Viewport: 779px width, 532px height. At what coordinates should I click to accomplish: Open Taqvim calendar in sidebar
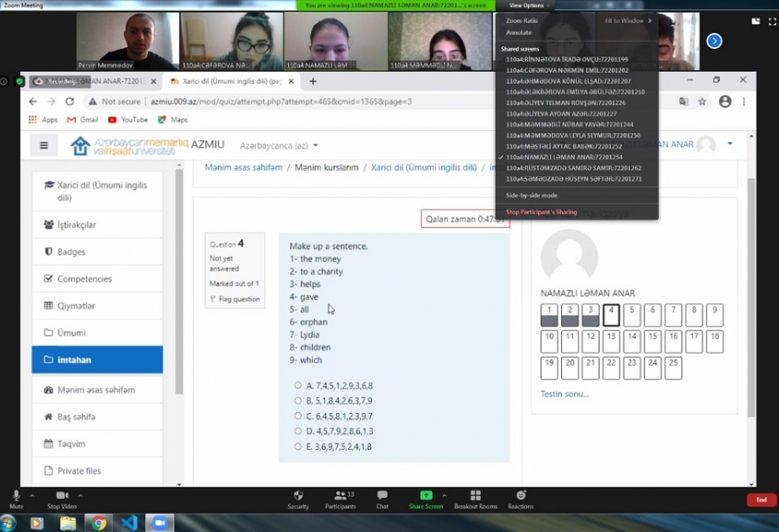point(97,443)
